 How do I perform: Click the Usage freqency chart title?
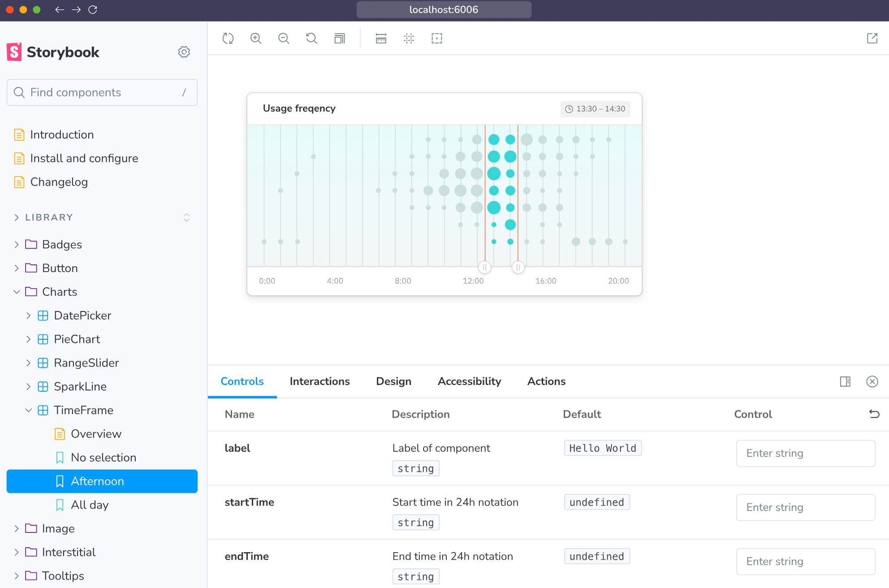(299, 108)
